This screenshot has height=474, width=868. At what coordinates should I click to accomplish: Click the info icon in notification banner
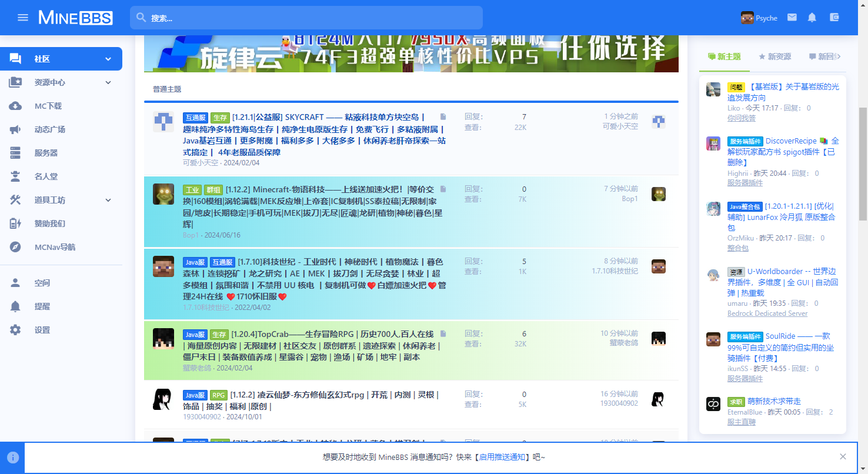tap(13, 457)
